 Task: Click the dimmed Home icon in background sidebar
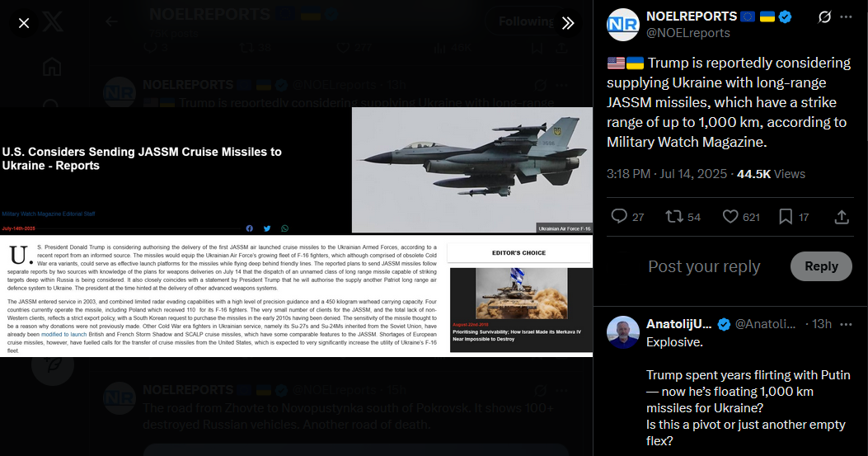coord(52,67)
